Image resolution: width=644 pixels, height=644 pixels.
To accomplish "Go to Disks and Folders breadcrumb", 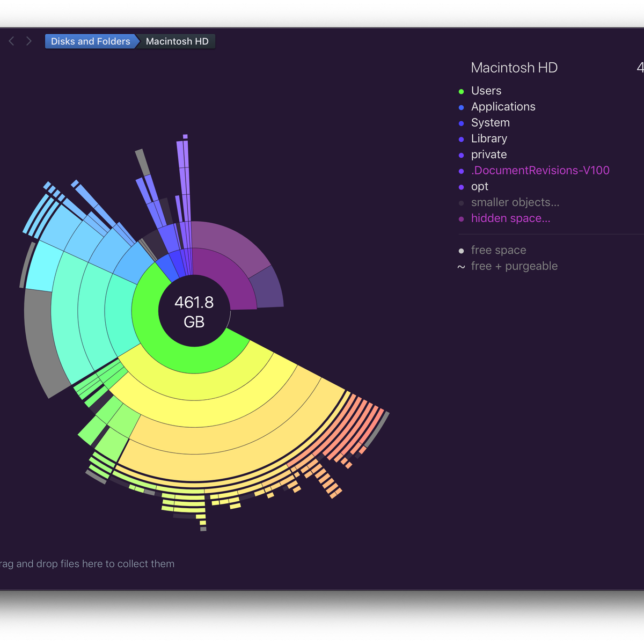I will click(x=90, y=41).
